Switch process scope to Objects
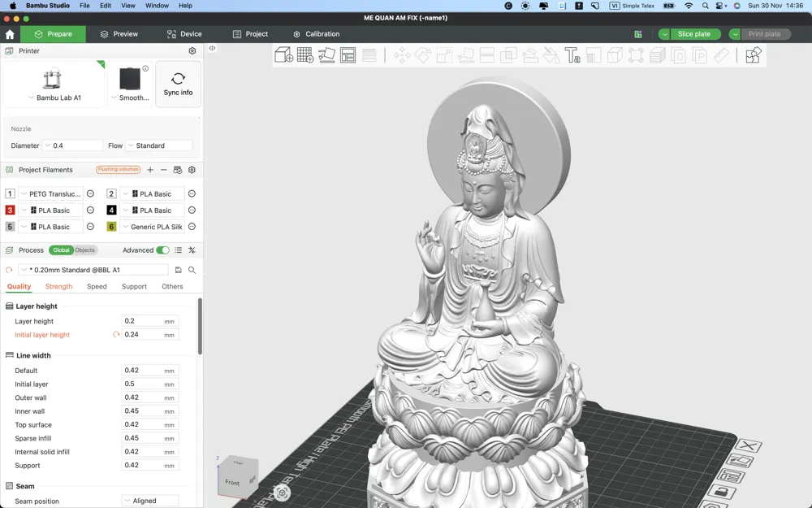This screenshot has height=508, width=812. point(85,250)
